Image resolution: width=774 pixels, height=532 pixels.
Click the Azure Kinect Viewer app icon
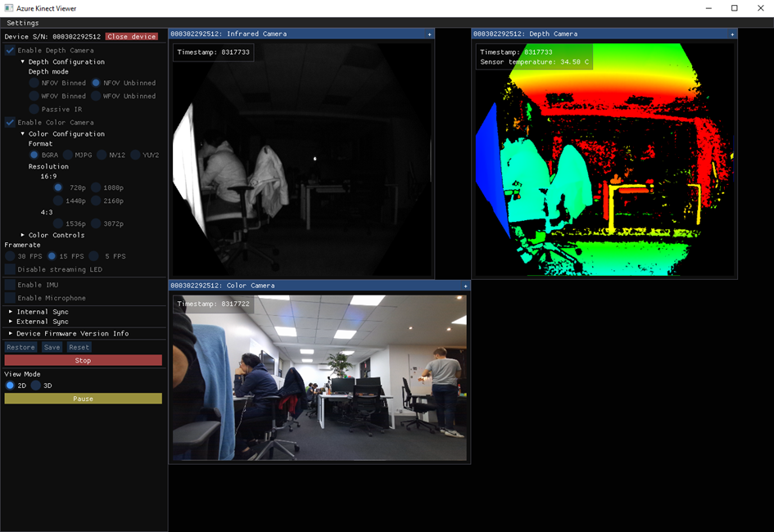pyautogui.click(x=9, y=7)
